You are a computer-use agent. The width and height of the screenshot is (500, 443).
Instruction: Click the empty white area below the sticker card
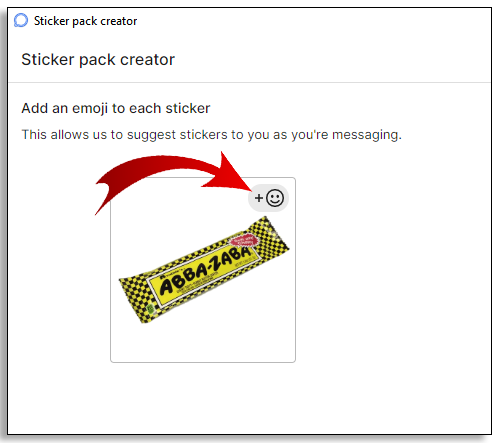click(x=249, y=397)
